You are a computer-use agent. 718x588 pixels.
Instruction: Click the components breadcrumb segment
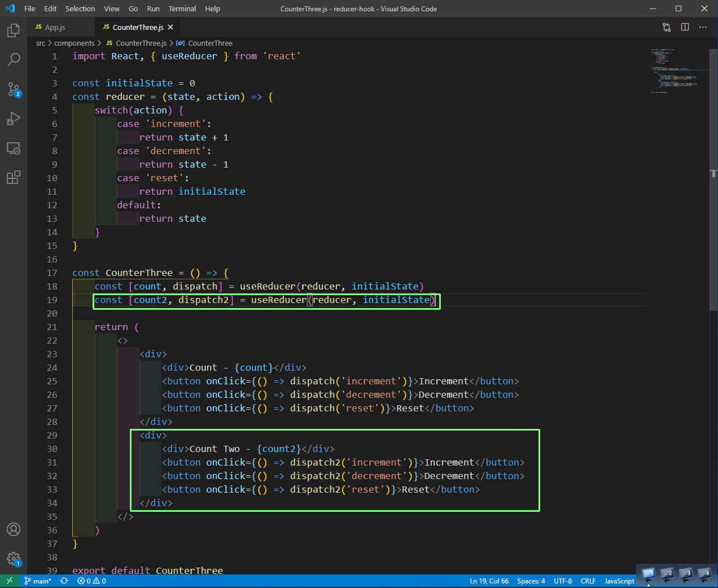tap(74, 43)
